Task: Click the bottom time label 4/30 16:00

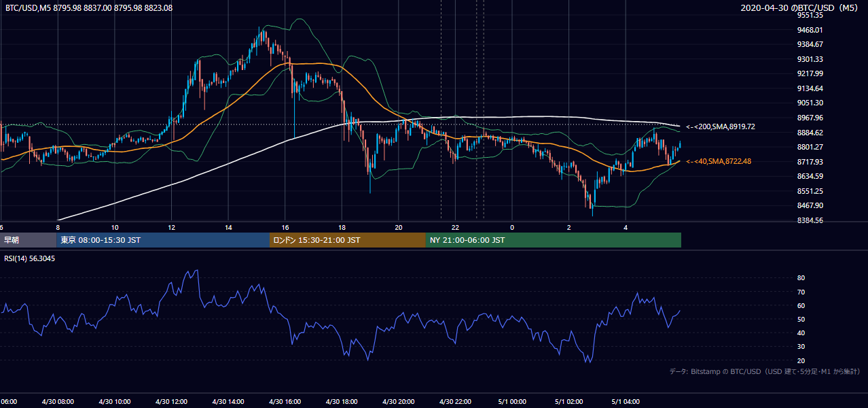Action: (285, 401)
